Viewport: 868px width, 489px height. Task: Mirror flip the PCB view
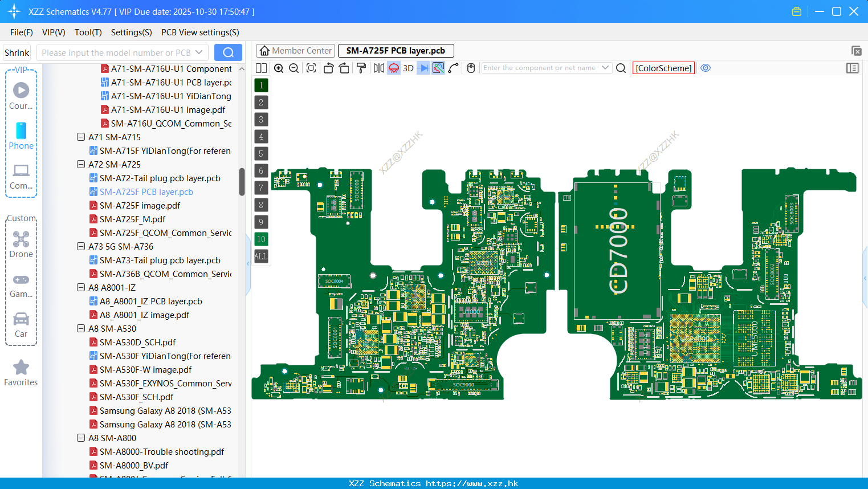pyautogui.click(x=379, y=68)
